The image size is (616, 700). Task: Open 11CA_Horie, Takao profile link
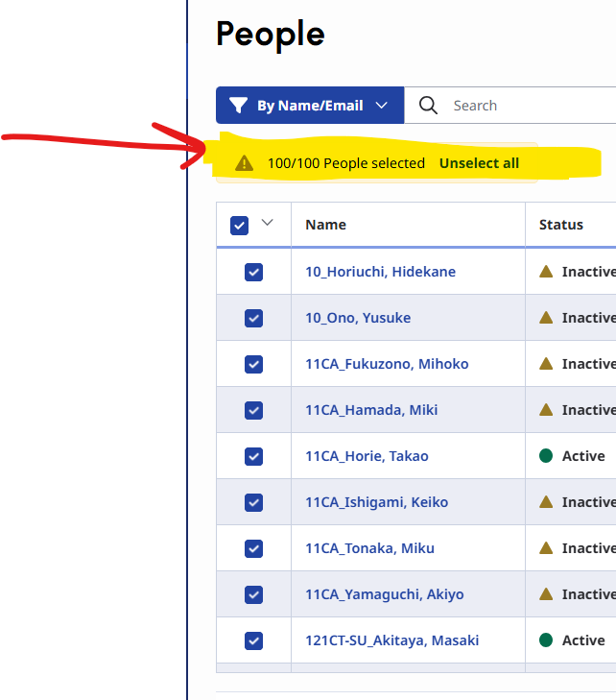tap(367, 456)
